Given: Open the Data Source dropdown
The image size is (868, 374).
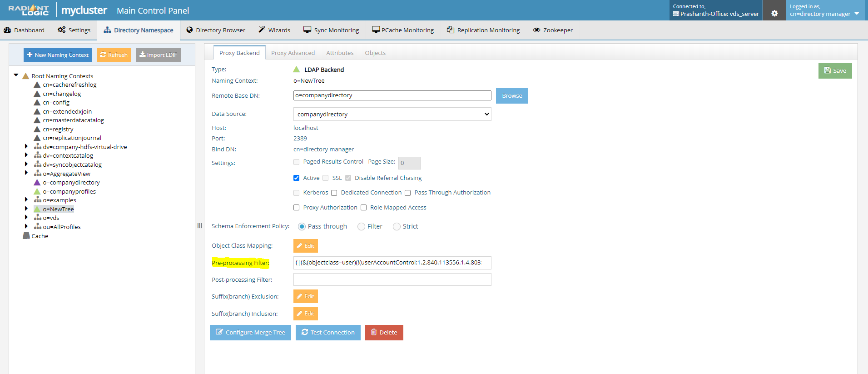Looking at the screenshot, I should 392,114.
